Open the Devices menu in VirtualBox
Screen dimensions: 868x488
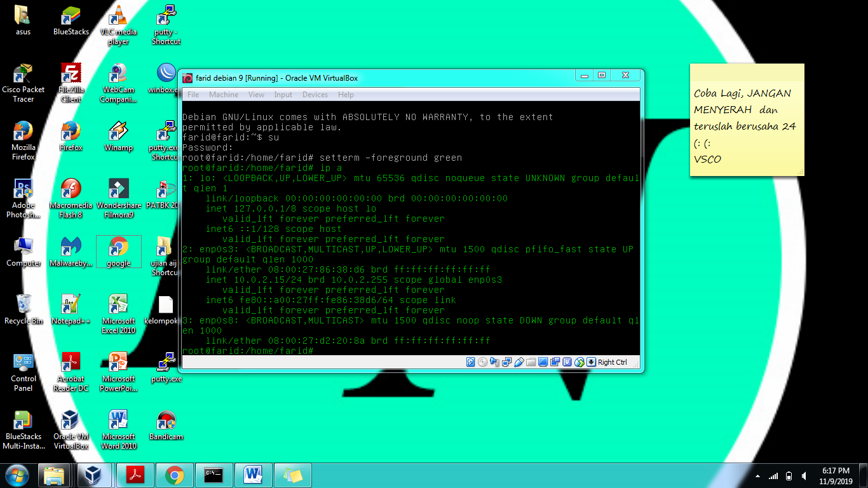pos(315,95)
